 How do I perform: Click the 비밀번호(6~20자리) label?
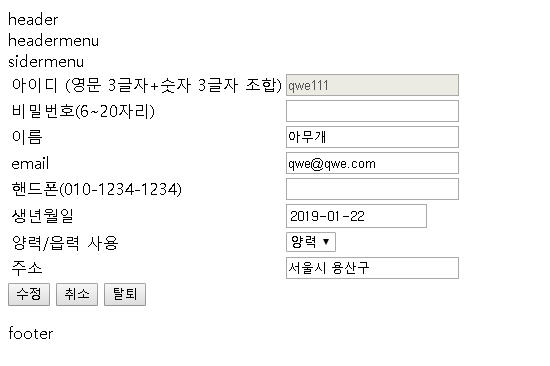click(83, 111)
